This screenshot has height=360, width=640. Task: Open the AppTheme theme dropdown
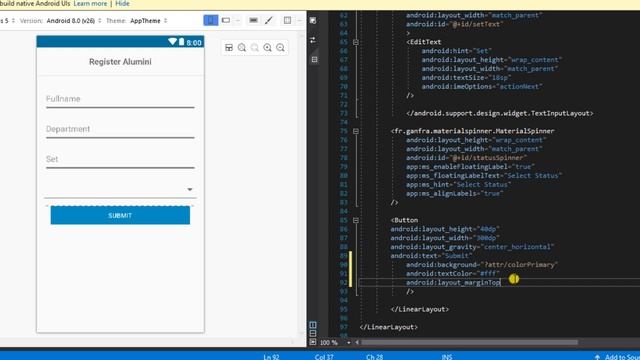pyautogui.click(x=149, y=20)
